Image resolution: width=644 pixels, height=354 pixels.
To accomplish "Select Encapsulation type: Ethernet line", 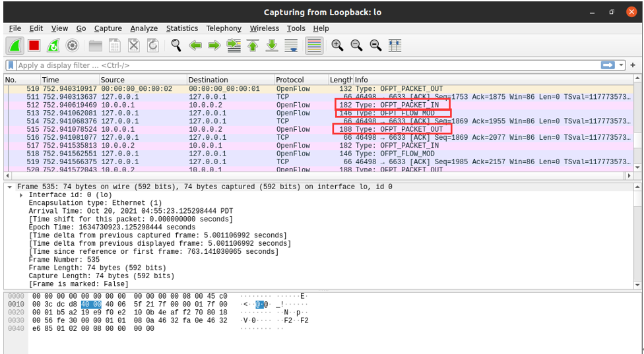I will pyautogui.click(x=95, y=203).
